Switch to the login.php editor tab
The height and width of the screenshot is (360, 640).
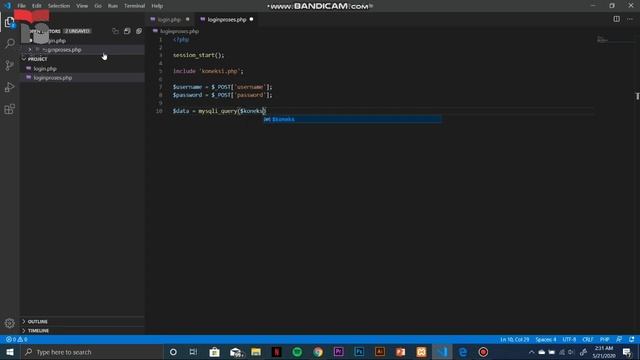pyautogui.click(x=169, y=19)
